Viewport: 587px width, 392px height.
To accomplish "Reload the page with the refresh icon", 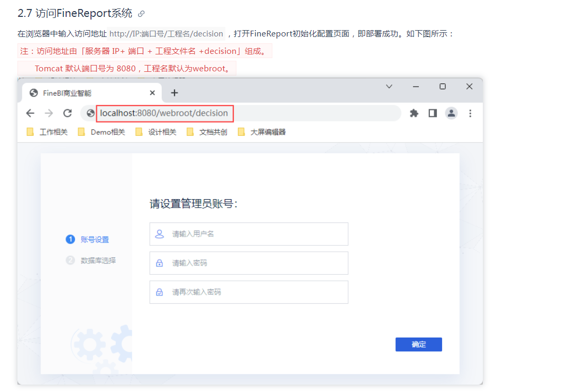I will tap(67, 113).
